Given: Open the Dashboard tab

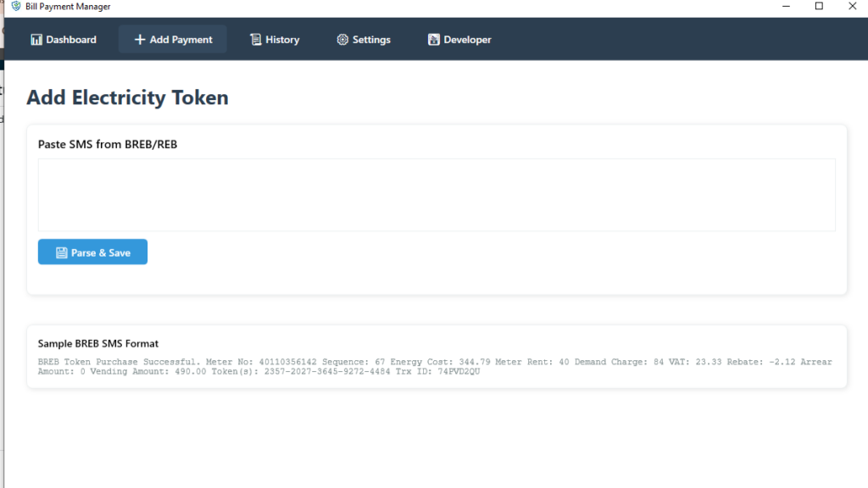Looking at the screenshot, I should [x=64, y=40].
